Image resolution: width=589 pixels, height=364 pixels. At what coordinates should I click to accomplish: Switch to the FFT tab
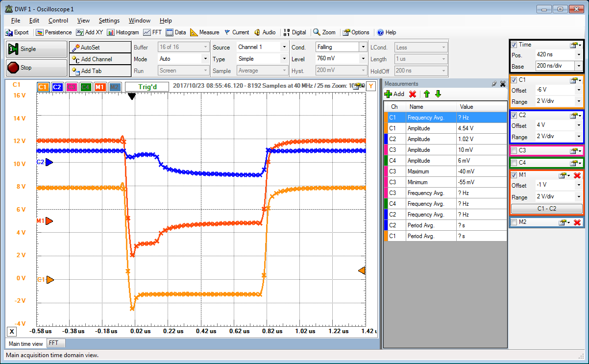click(53, 343)
